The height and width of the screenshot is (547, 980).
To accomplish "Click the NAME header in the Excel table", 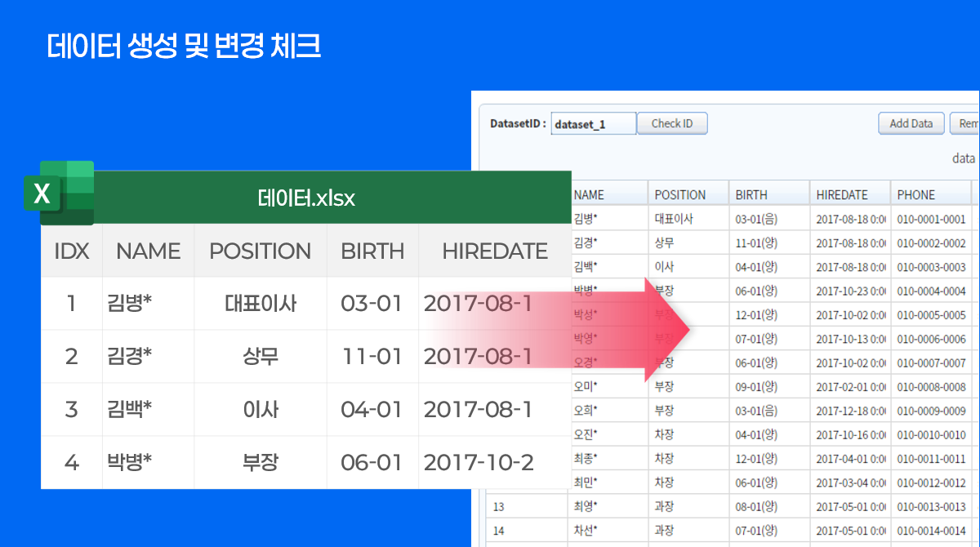I will (148, 251).
